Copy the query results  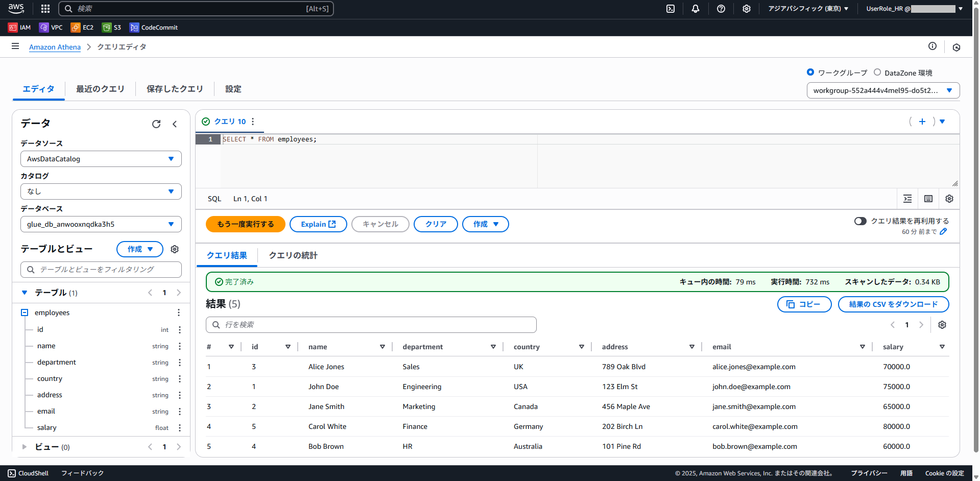804,304
